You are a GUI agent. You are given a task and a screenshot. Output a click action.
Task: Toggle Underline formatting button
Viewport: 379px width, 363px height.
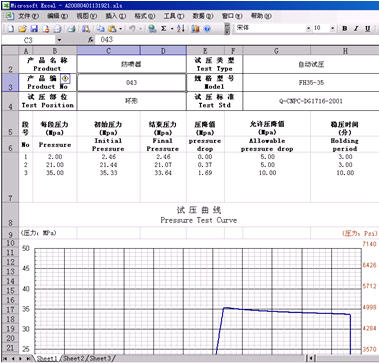[x=367, y=29]
